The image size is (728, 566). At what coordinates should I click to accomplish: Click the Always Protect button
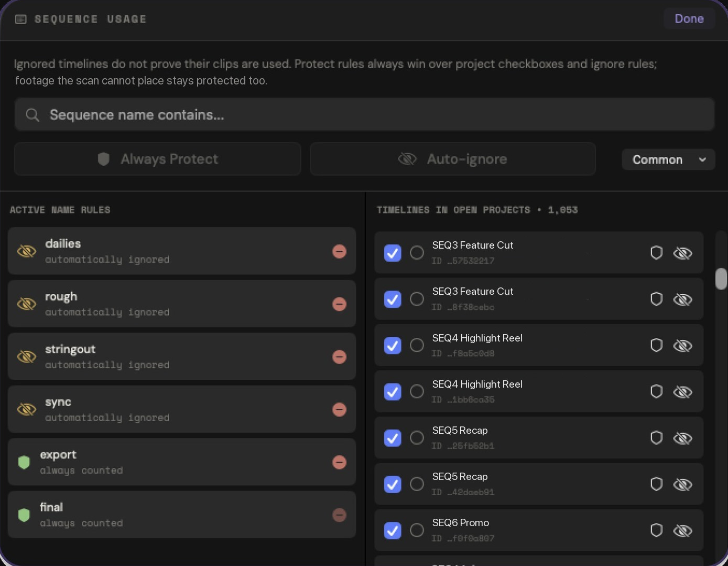point(158,159)
